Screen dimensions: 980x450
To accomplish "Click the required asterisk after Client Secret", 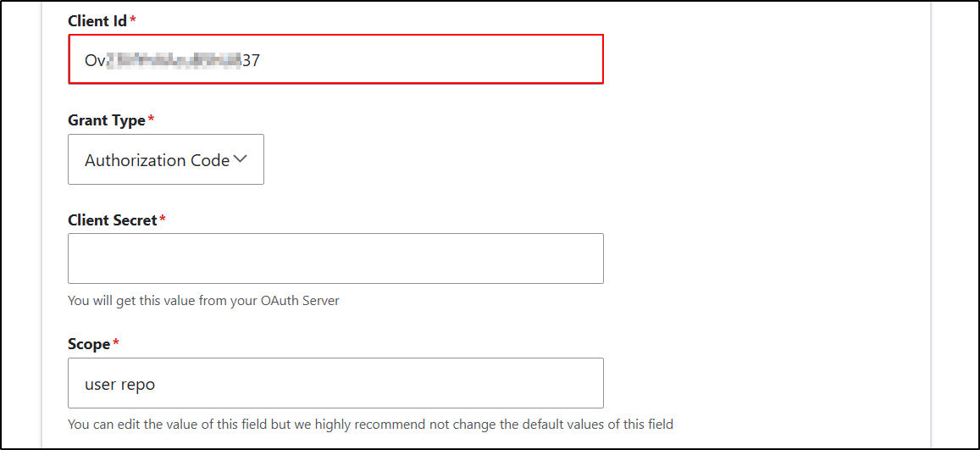I will coord(163,220).
